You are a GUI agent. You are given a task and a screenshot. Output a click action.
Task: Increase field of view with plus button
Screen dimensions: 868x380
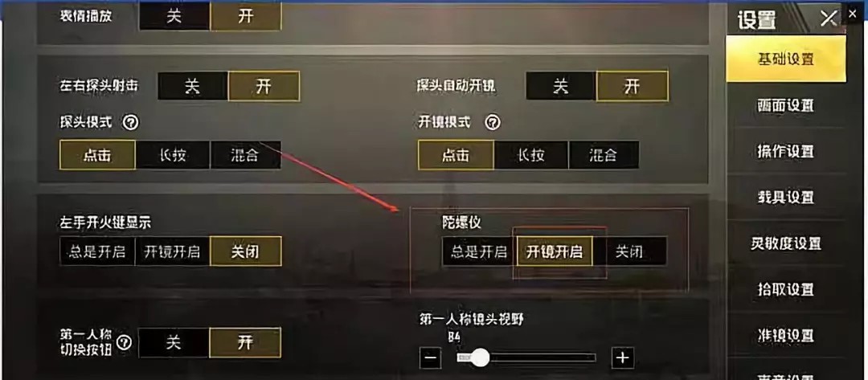pos(623,358)
